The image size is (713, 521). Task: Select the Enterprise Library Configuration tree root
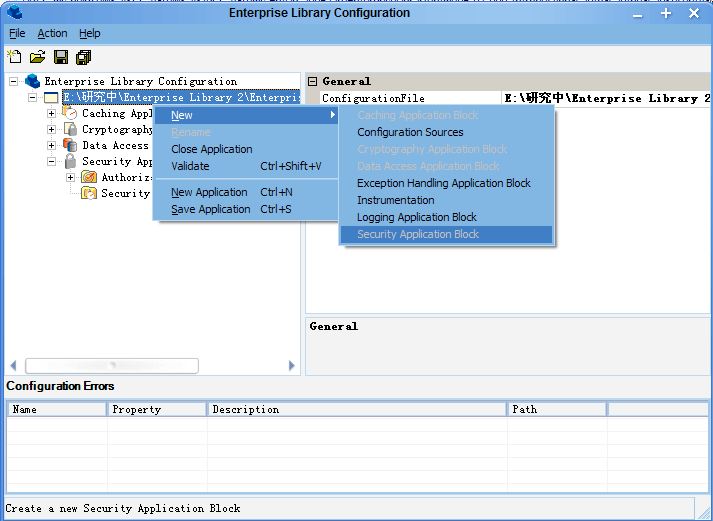point(141,81)
